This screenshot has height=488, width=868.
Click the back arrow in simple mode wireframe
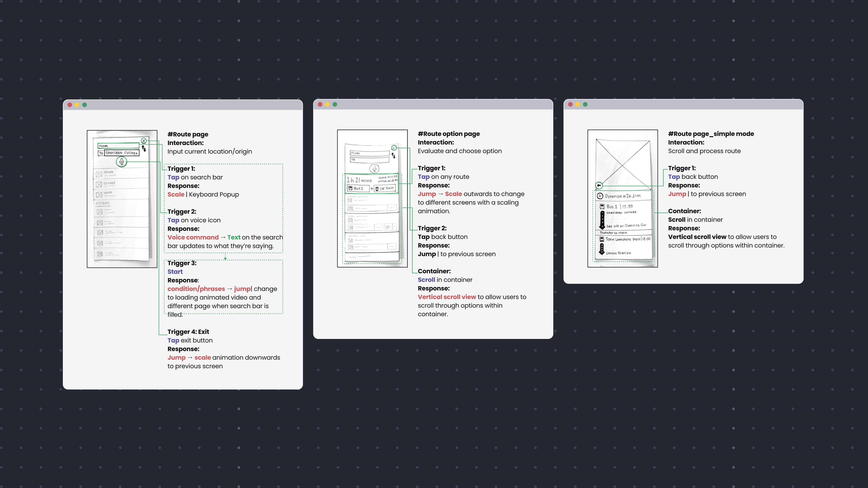tap(599, 185)
